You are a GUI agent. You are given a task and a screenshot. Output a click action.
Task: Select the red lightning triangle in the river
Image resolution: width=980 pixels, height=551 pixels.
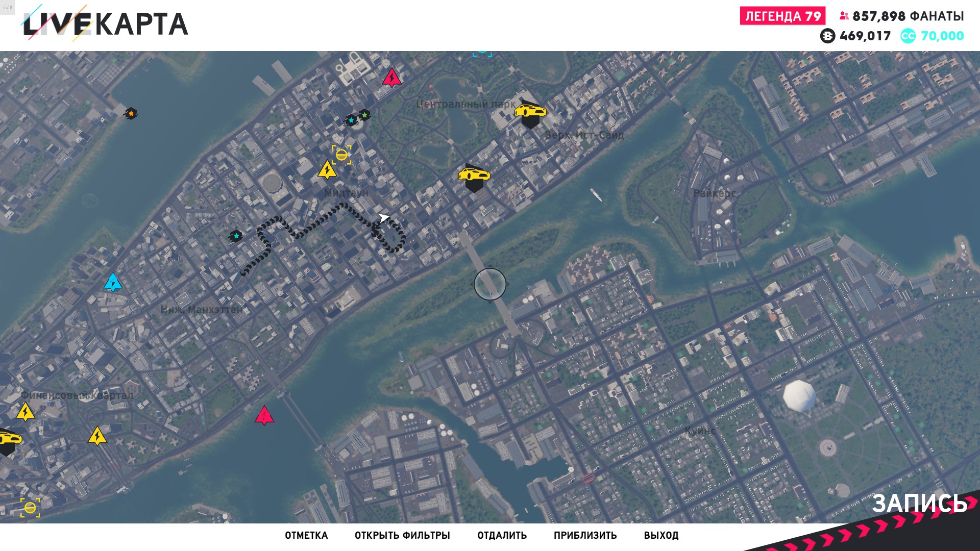coord(264,416)
